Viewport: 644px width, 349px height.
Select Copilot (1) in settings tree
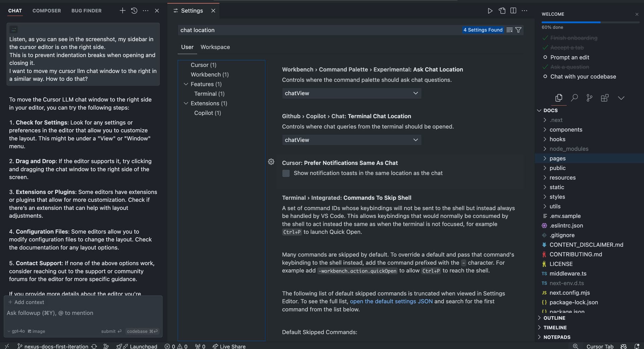click(207, 113)
